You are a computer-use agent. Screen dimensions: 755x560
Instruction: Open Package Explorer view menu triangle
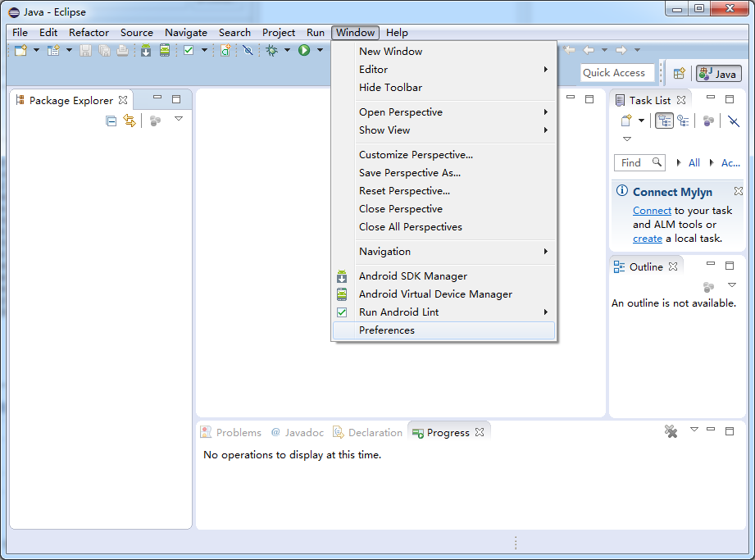pyautogui.click(x=179, y=118)
